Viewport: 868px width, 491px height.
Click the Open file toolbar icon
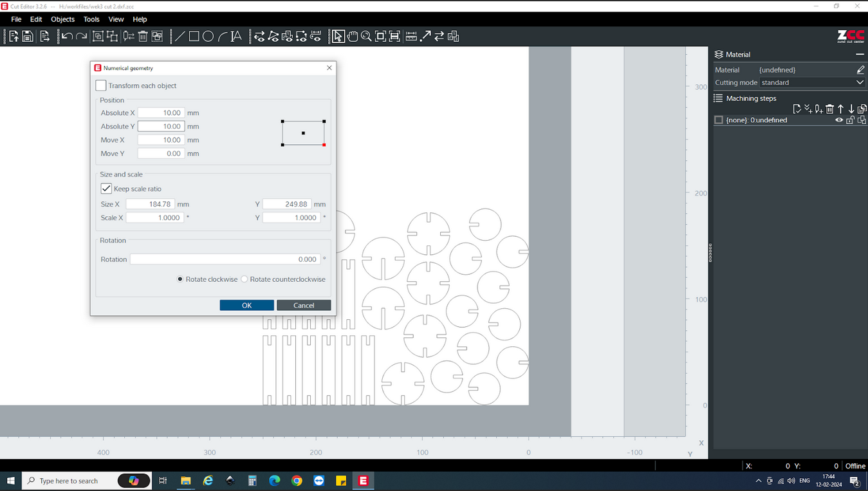(14, 37)
